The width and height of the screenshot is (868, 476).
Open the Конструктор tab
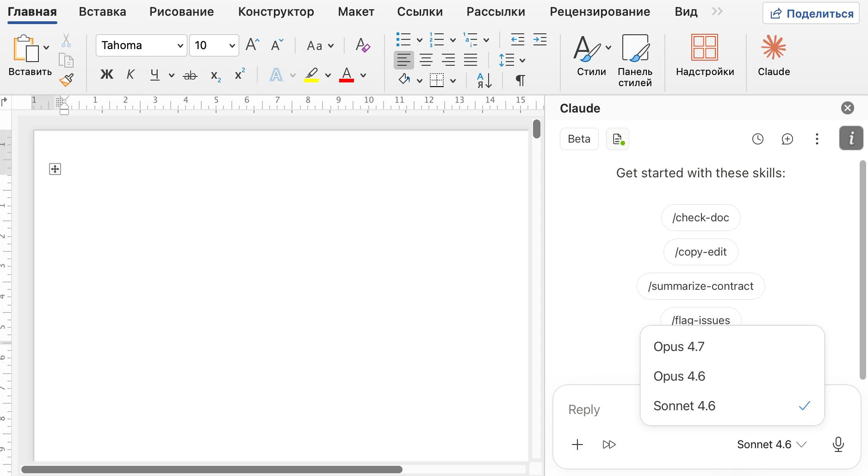pyautogui.click(x=276, y=12)
